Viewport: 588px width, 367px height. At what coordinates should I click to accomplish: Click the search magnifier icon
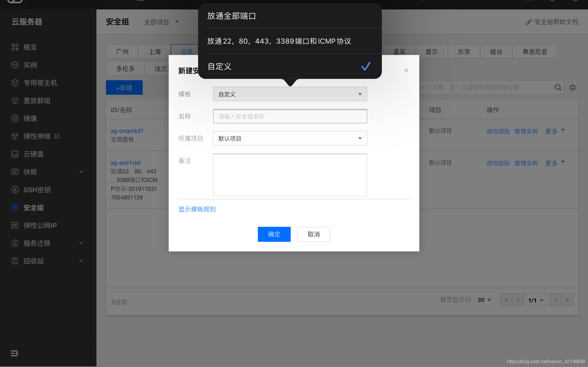click(558, 88)
